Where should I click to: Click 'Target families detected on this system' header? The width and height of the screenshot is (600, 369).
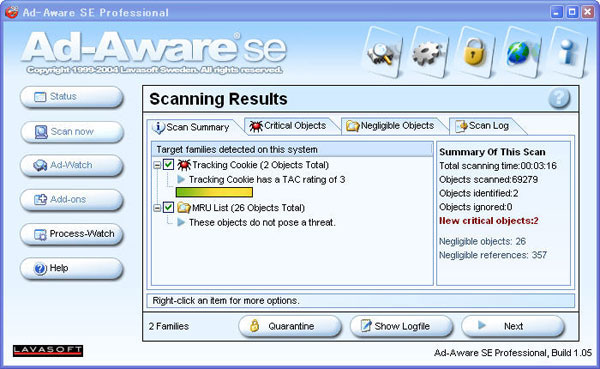(292, 149)
